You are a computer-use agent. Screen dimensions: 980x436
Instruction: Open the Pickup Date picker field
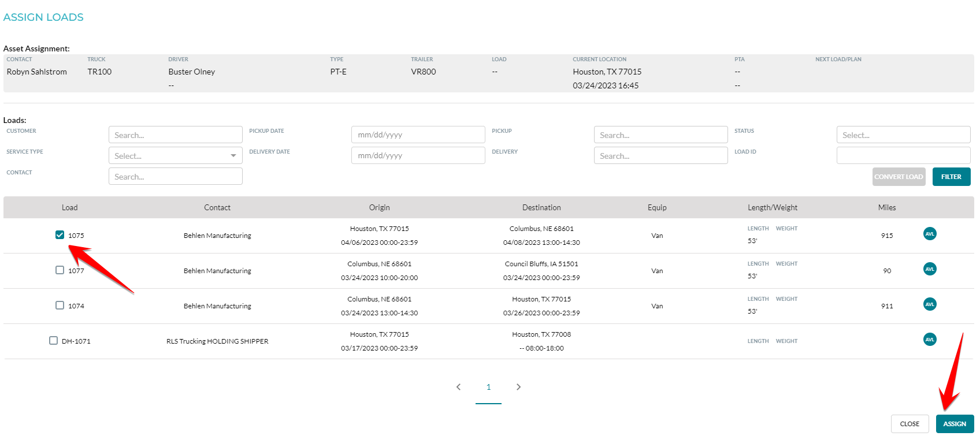[418, 135]
